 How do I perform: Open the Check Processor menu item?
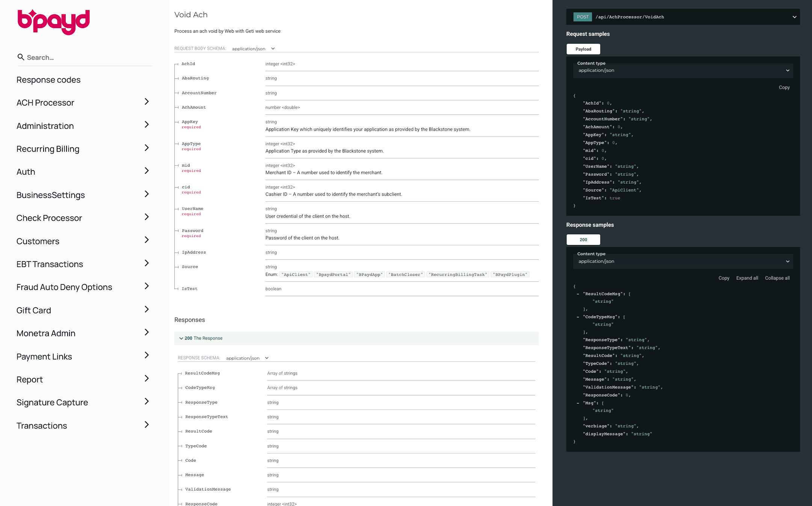(x=49, y=218)
